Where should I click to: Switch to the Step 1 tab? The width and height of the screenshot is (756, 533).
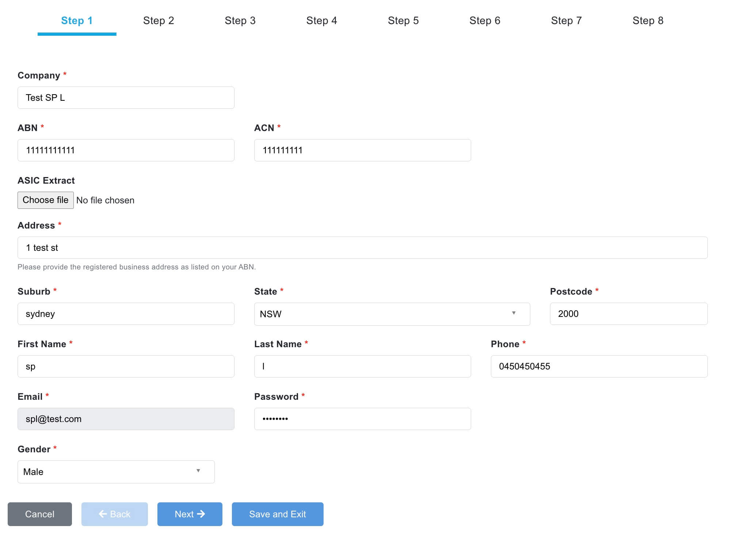coord(77,21)
